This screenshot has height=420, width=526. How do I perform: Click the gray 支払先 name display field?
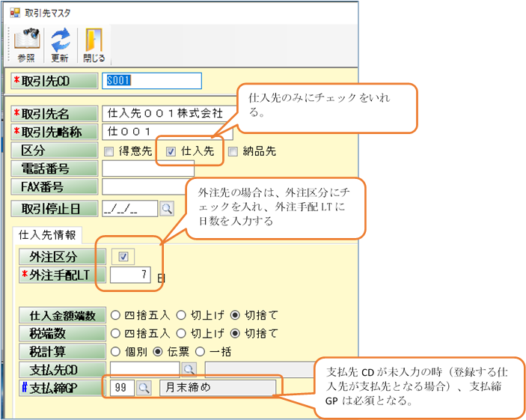pos(260,369)
